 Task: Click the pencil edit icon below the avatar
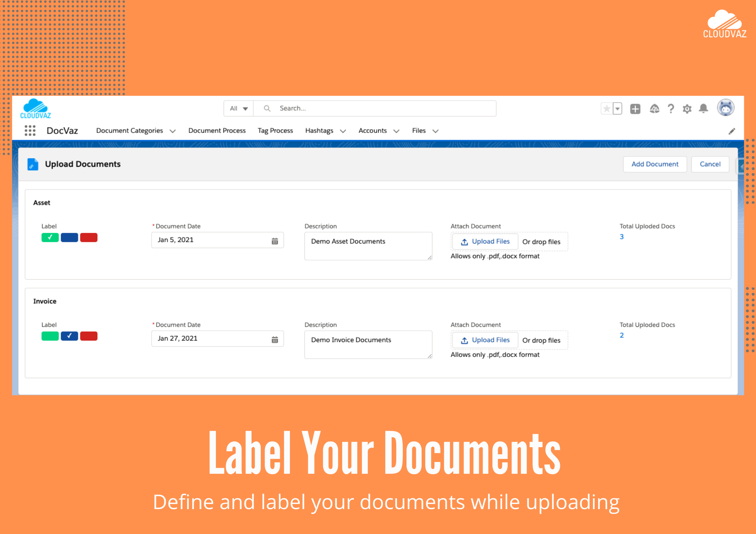pyautogui.click(x=732, y=131)
